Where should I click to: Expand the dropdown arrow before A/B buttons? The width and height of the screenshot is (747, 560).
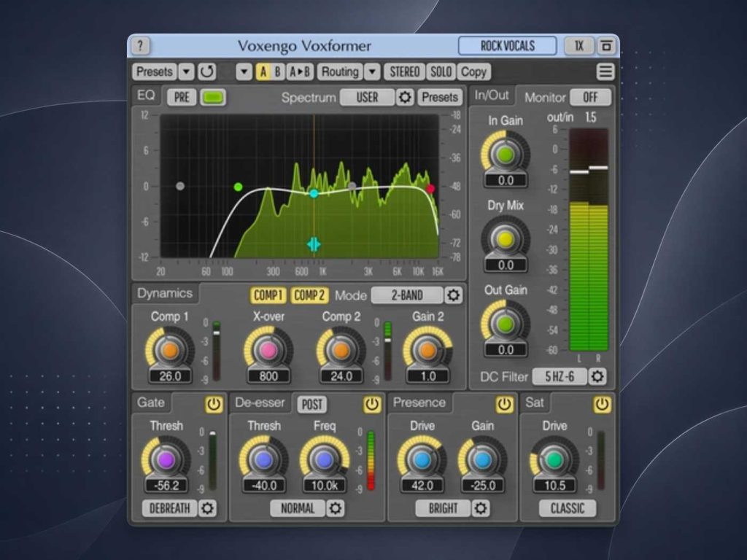coord(244,72)
